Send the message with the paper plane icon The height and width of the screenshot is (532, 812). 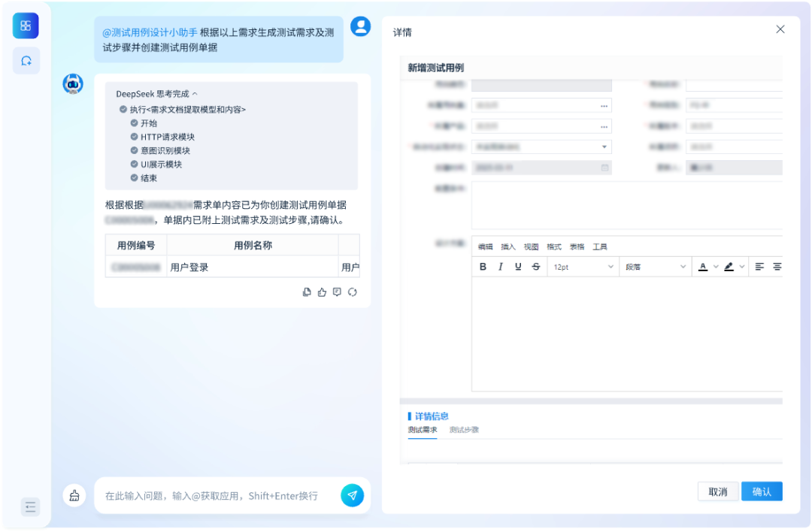pos(352,496)
